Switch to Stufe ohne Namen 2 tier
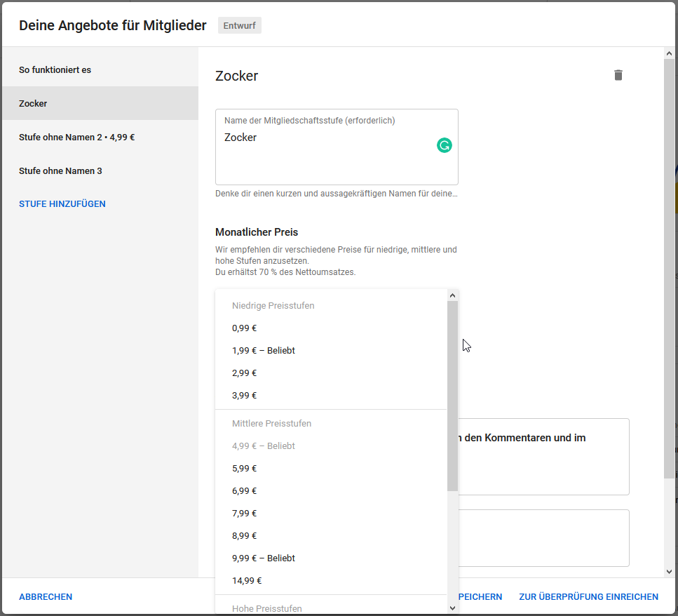This screenshot has width=678, height=616. point(76,138)
